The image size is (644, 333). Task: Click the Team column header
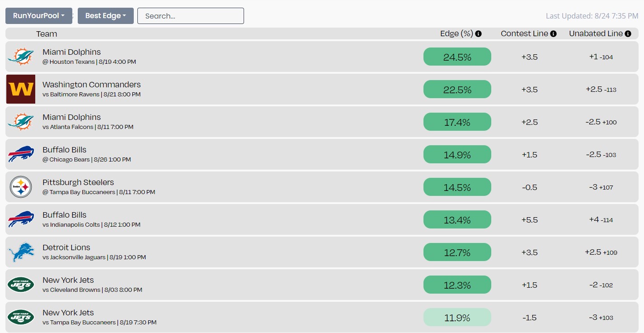(x=47, y=33)
